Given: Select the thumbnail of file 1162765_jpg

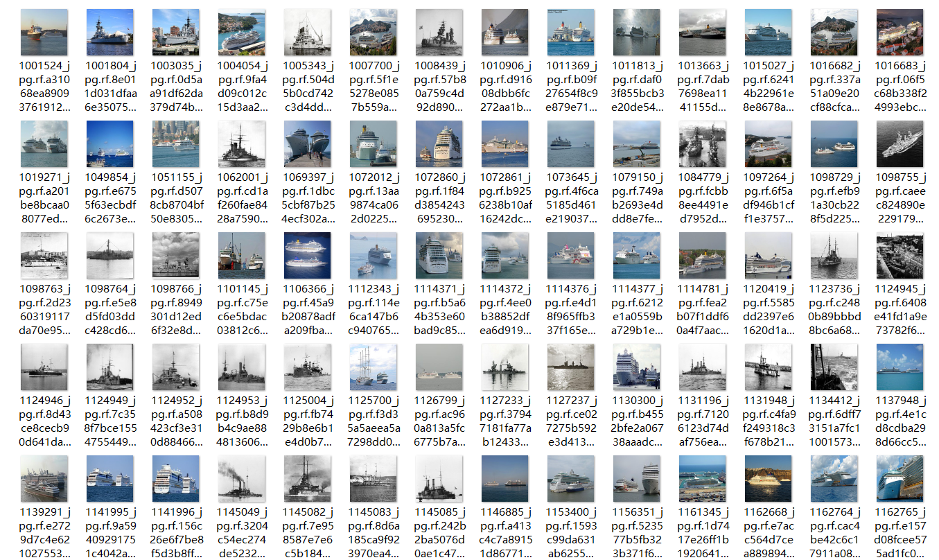Looking at the screenshot, I should tap(899, 478).
